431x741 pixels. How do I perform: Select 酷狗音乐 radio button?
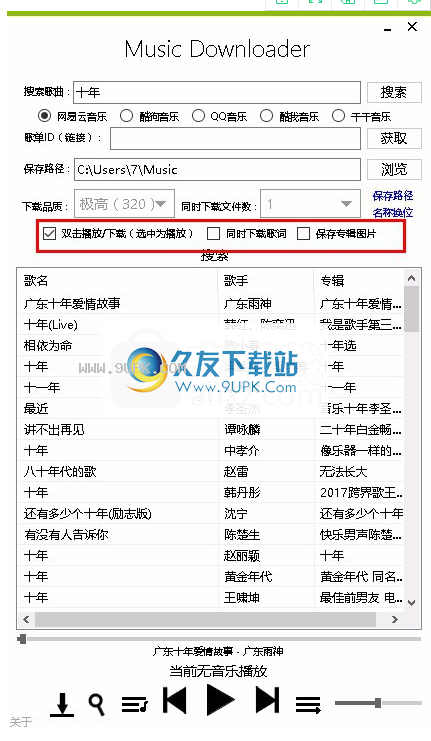click(126, 116)
